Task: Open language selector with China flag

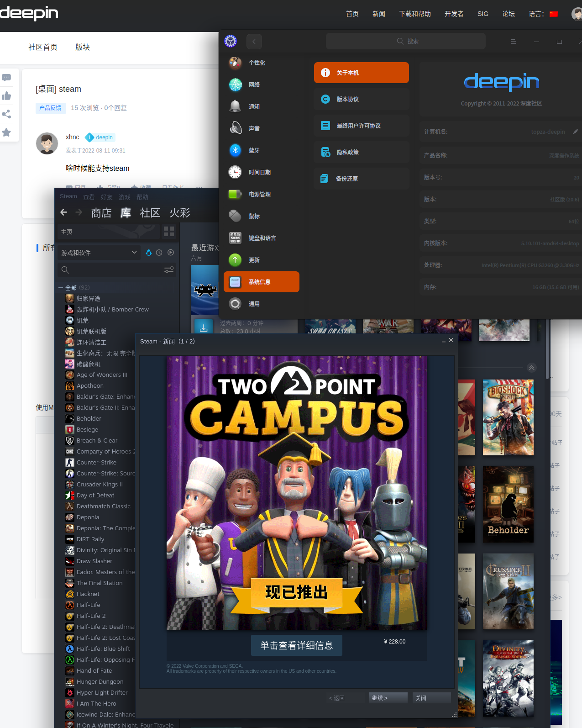Action: [x=543, y=14]
